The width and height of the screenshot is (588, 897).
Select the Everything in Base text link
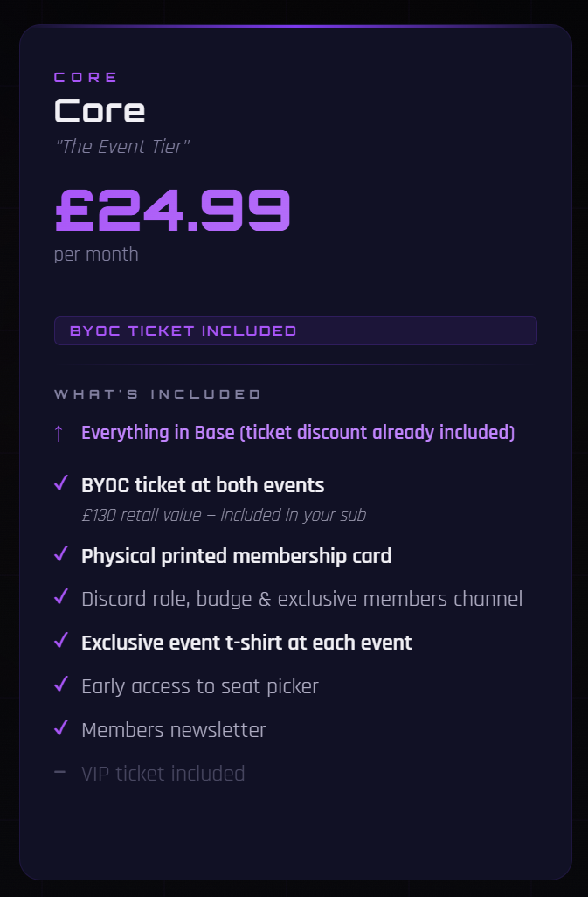click(x=298, y=433)
